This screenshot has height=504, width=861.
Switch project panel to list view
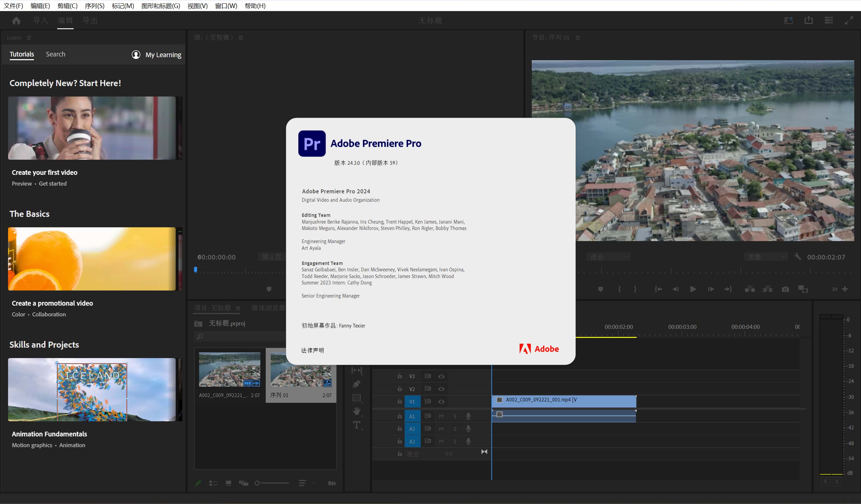pyautogui.click(x=213, y=483)
